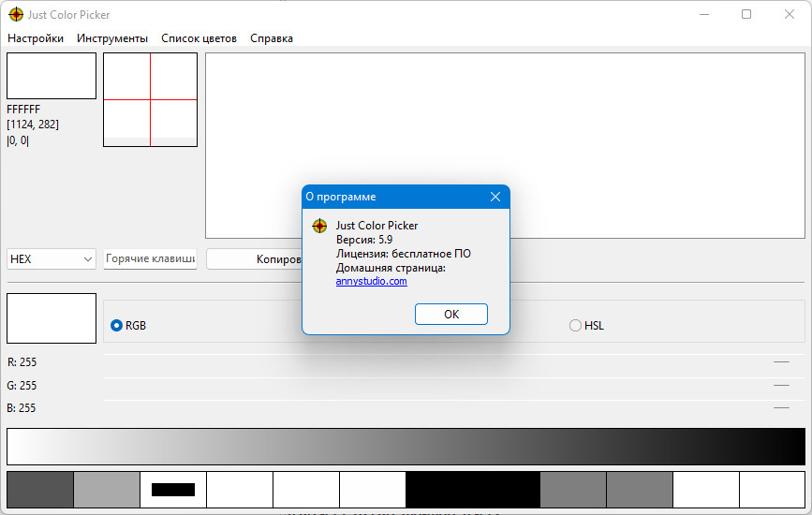The image size is (812, 515).
Task: Select the RGB radio button
Action: coord(116,326)
